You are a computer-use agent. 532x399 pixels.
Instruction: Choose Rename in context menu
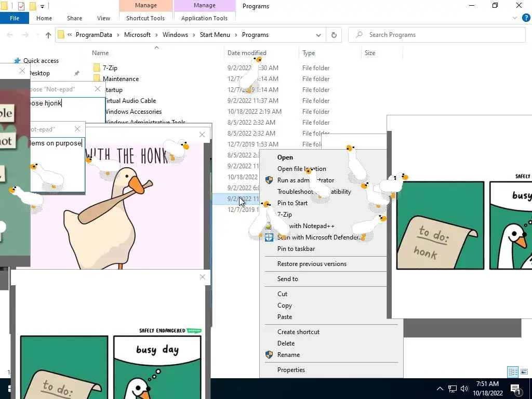tap(288, 355)
